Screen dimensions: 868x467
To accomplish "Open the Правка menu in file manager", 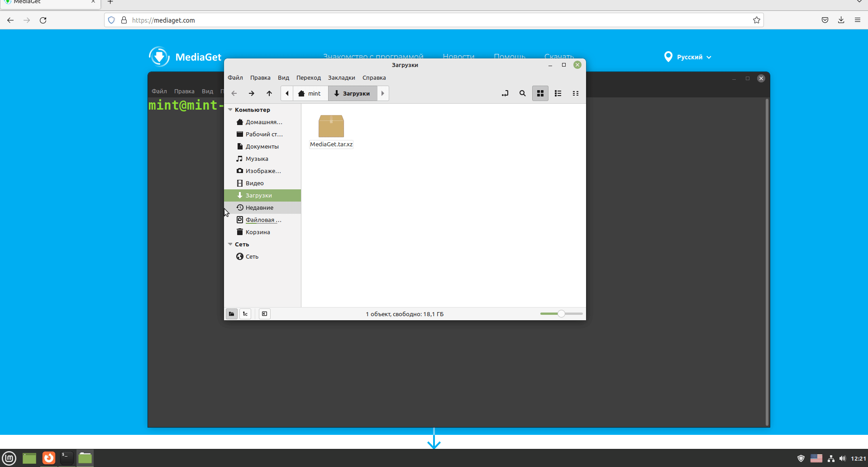I will pyautogui.click(x=260, y=77).
